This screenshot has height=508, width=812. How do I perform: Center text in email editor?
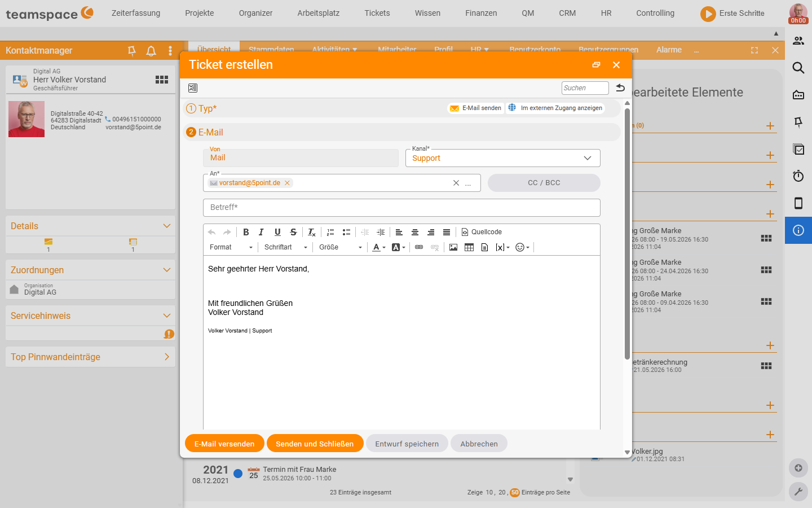[414, 232]
